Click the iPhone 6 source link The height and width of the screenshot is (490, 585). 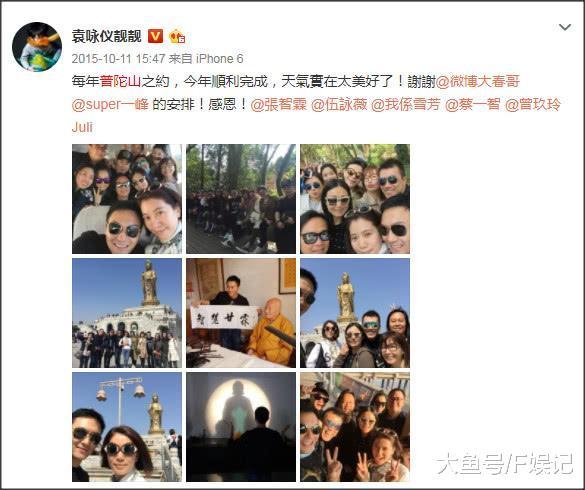click(x=220, y=58)
